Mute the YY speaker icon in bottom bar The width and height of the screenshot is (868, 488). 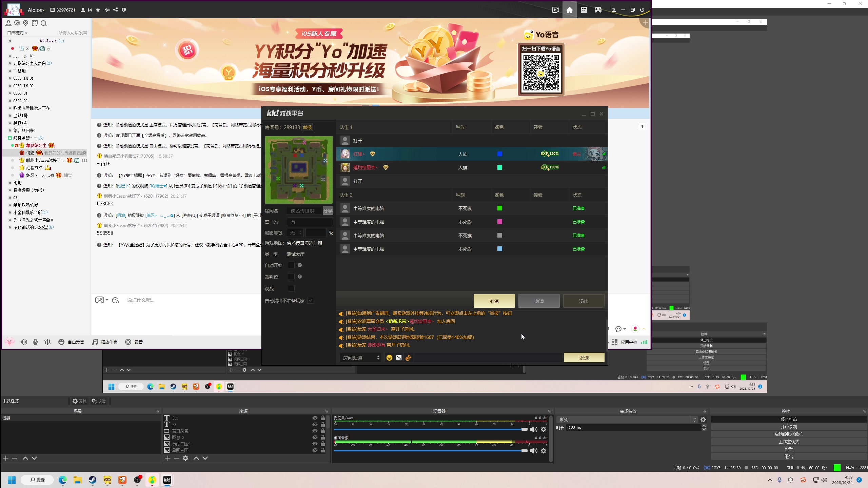24,342
